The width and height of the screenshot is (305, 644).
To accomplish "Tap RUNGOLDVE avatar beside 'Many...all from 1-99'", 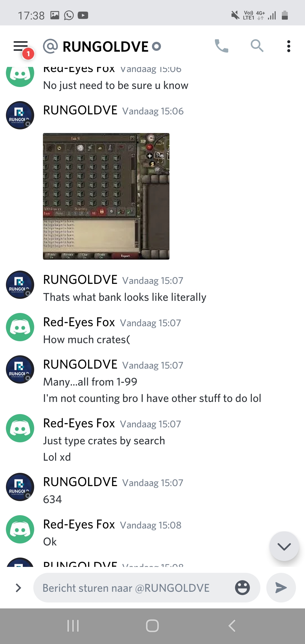I will pyautogui.click(x=20, y=369).
